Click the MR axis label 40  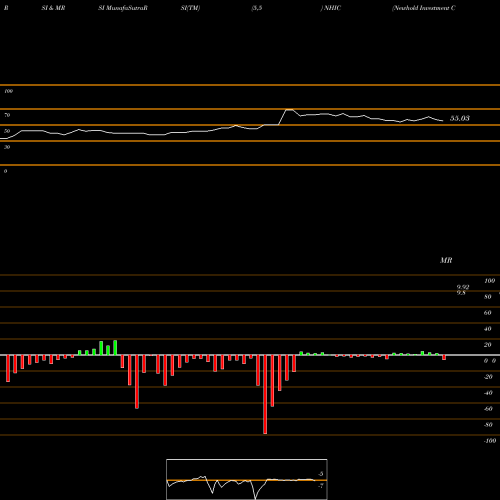click(x=488, y=329)
